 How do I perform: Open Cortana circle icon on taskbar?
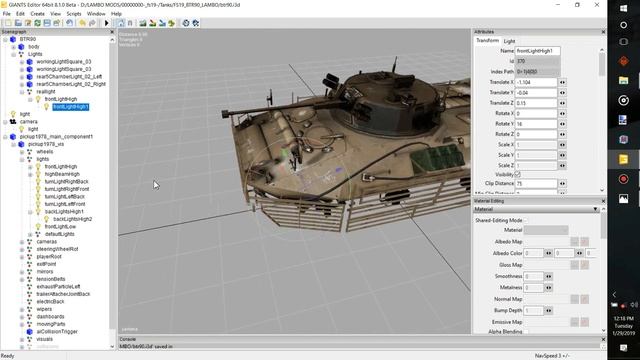point(623,25)
